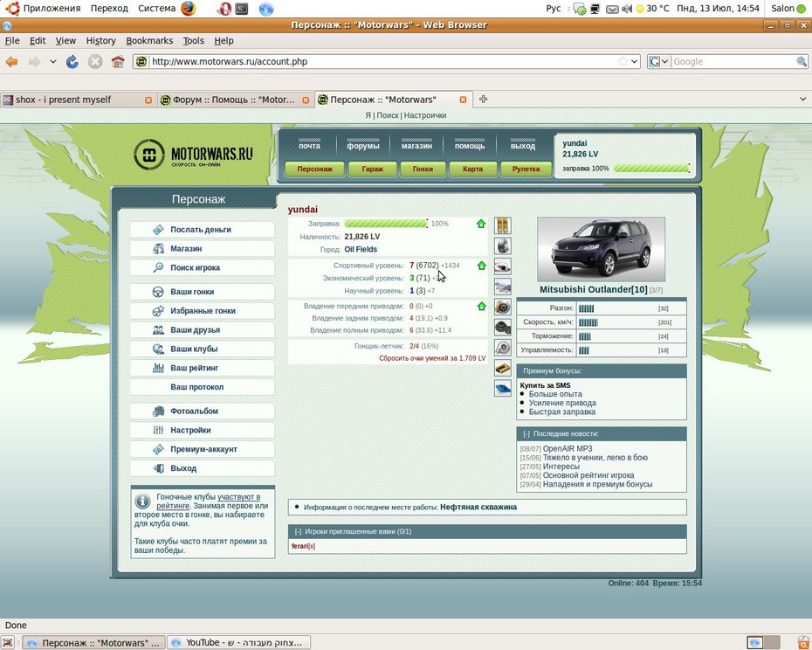Click the Google search box

coord(733,61)
